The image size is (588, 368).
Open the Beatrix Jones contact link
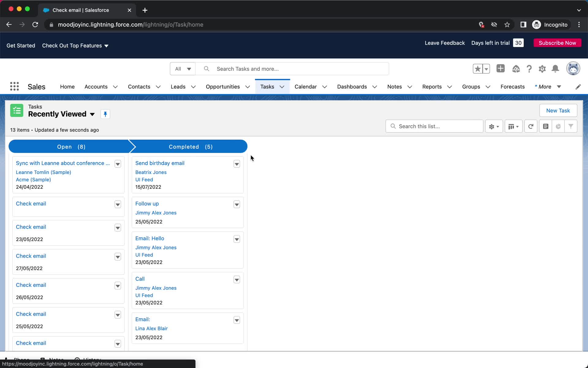coord(151,172)
